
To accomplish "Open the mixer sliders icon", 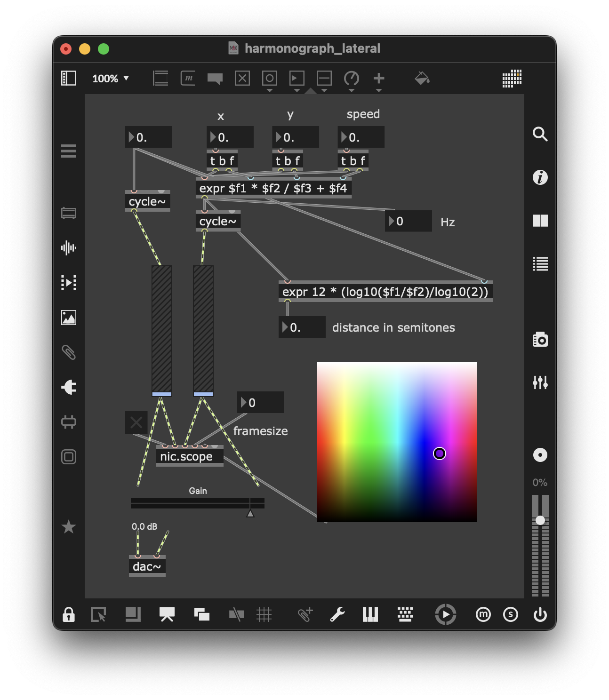I will [540, 382].
